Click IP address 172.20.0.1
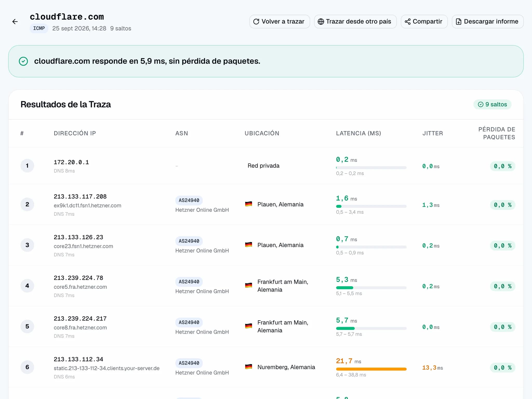Viewport: 532px width, 399px height. click(x=71, y=162)
